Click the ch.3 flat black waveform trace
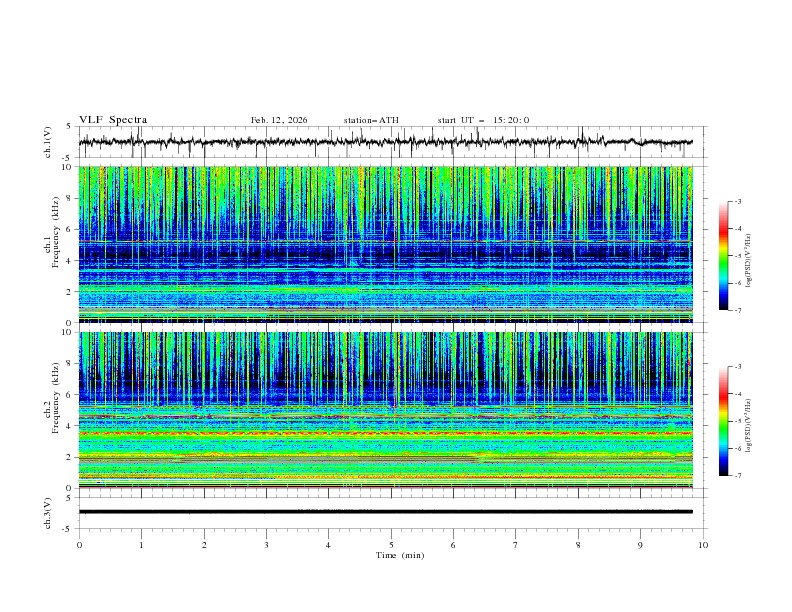This screenshot has width=792, height=612. [385, 512]
